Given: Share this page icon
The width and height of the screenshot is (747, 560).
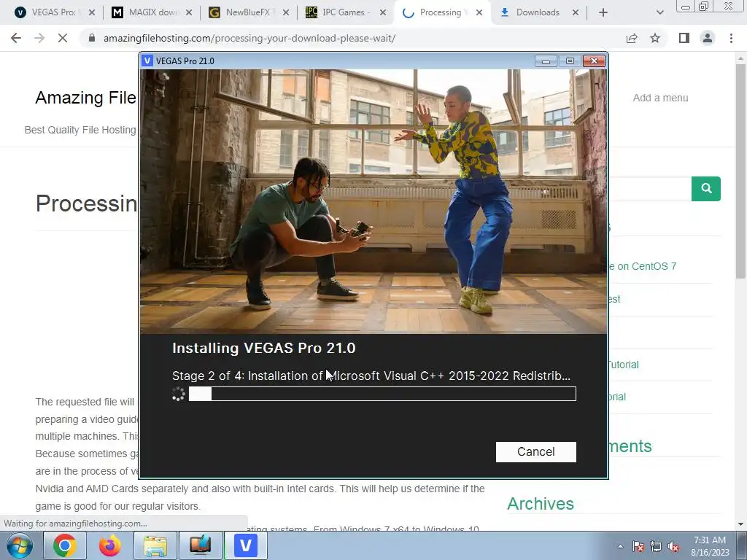Looking at the screenshot, I should pos(632,38).
